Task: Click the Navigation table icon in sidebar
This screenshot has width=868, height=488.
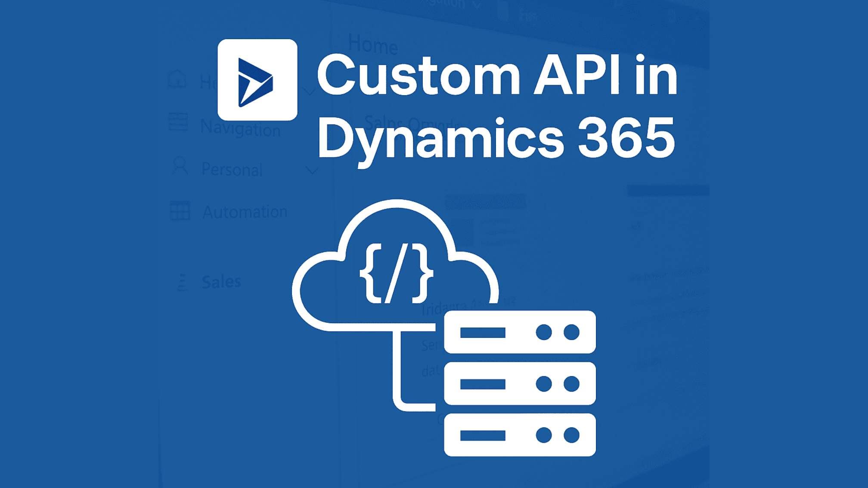Action: (178, 122)
